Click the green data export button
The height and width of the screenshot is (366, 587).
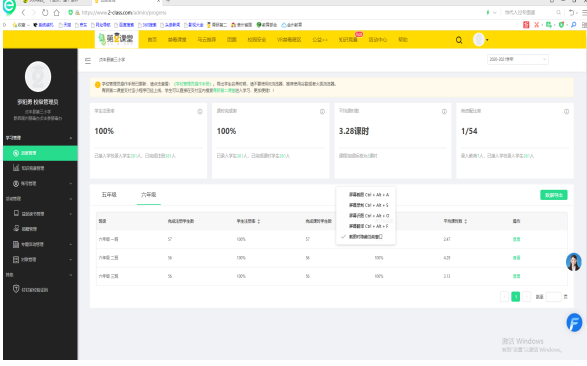point(554,195)
